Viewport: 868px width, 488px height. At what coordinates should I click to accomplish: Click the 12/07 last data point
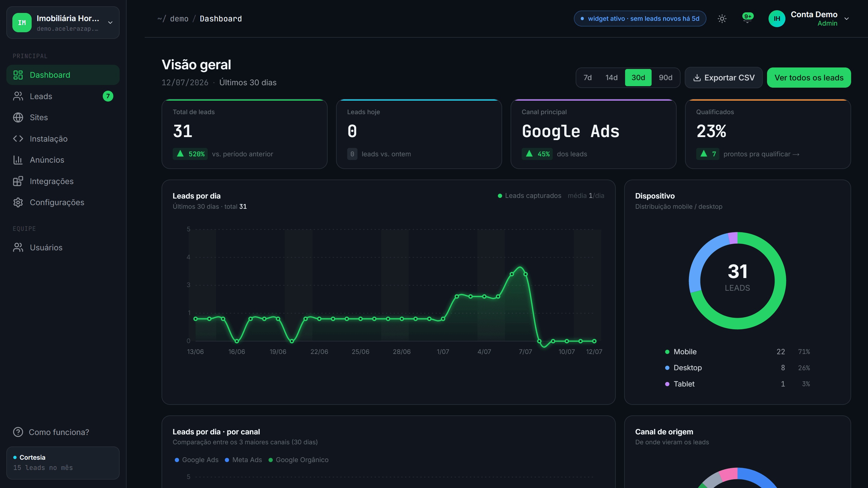click(594, 341)
